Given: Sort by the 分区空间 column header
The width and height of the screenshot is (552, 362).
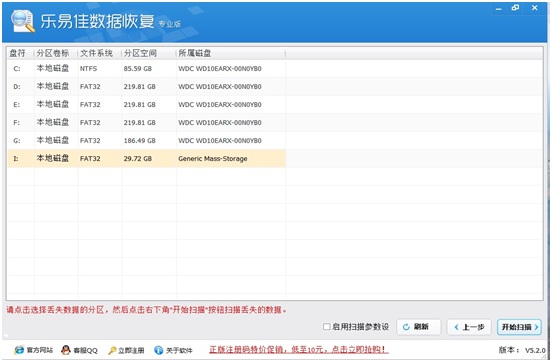Looking at the screenshot, I should pyautogui.click(x=149, y=53).
